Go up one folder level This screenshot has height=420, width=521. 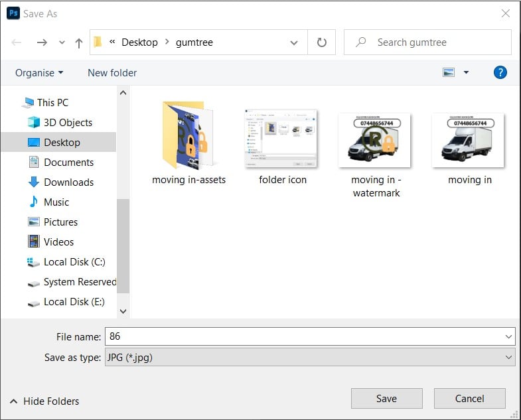[79, 43]
